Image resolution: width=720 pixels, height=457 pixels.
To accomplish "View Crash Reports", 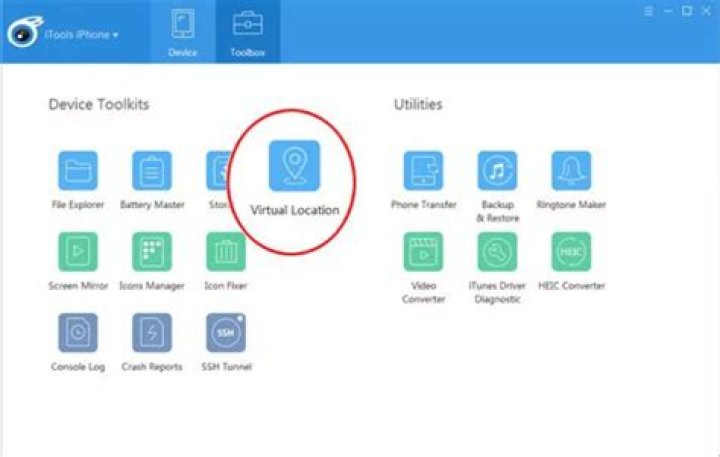I will point(152,333).
